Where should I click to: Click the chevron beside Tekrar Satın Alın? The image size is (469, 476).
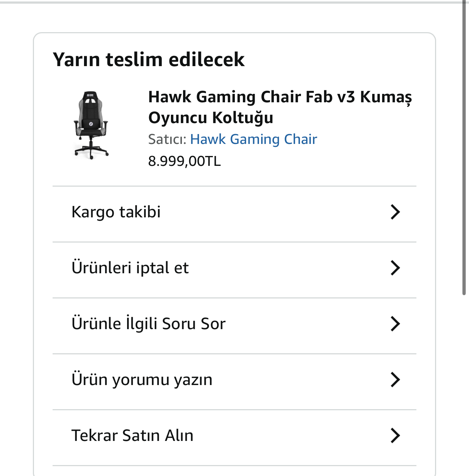(395, 435)
